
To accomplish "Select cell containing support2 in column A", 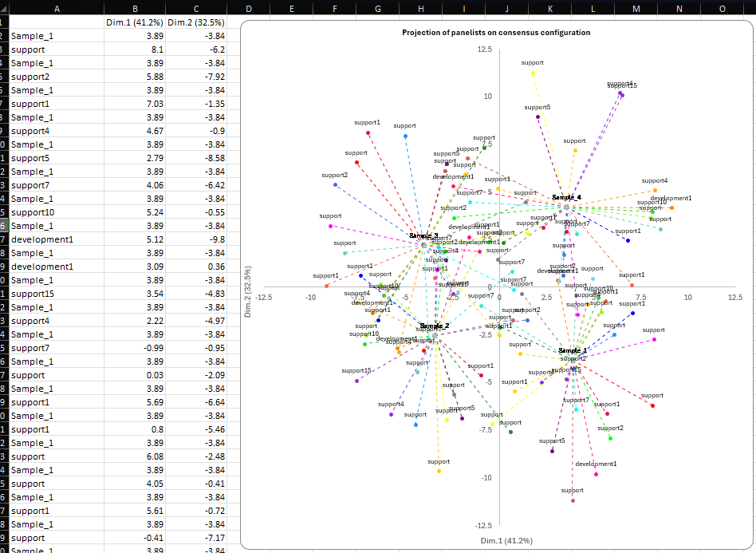I will 30,77.
